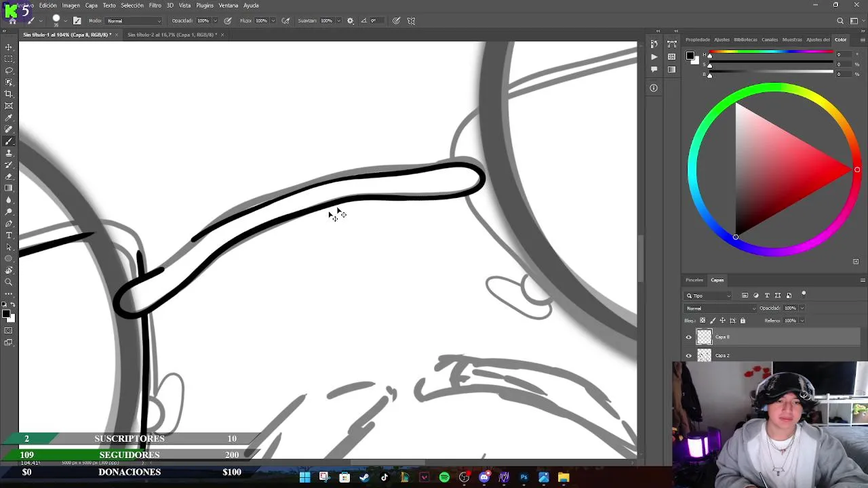
Task: Toggle lock transparent pixels
Action: pos(703,321)
